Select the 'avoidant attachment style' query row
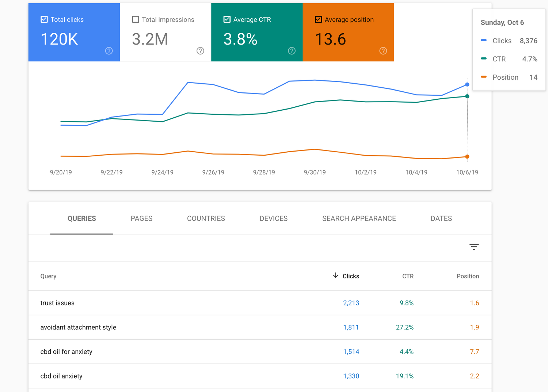This screenshot has width=548, height=392. [78, 327]
